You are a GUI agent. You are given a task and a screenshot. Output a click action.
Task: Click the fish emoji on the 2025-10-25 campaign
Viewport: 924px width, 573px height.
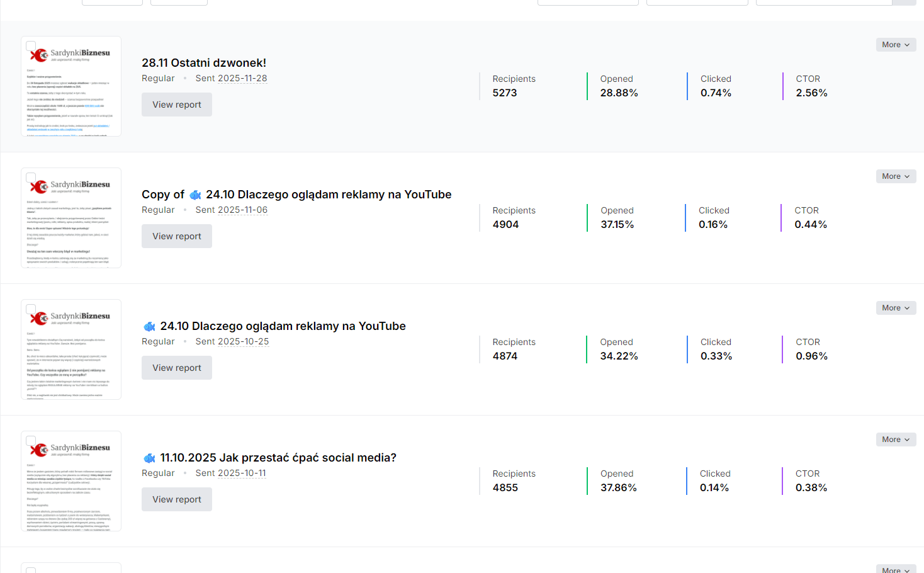149,327
